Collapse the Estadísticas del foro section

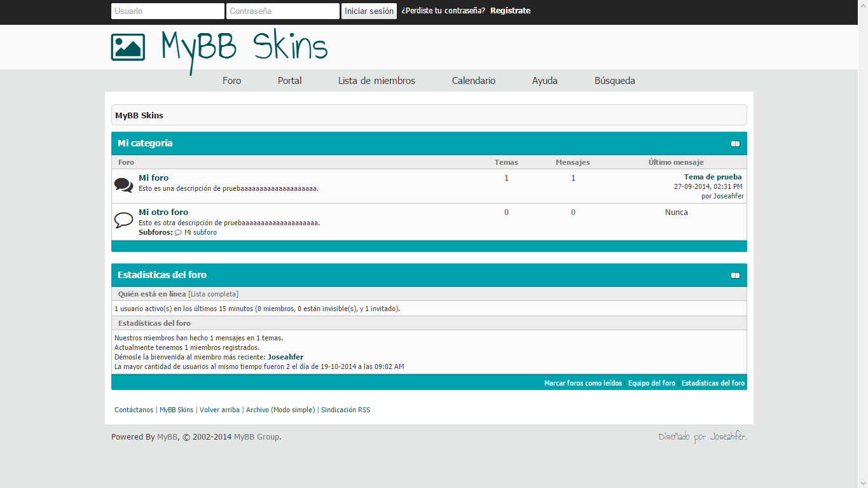coord(735,275)
